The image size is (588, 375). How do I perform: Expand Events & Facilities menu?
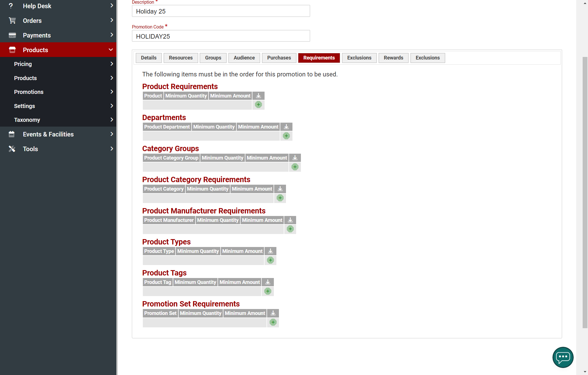click(x=58, y=134)
